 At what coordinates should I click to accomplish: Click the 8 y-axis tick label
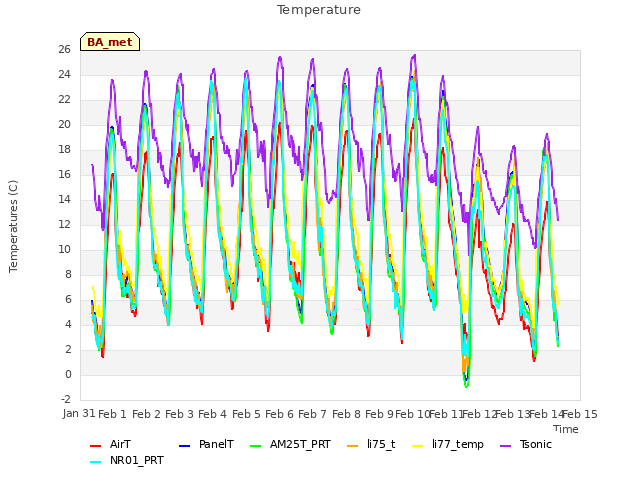point(68,274)
